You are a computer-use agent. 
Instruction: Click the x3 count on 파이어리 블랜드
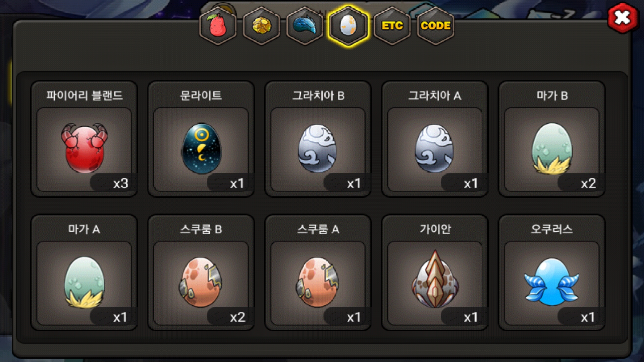click(x=121, y=183)
